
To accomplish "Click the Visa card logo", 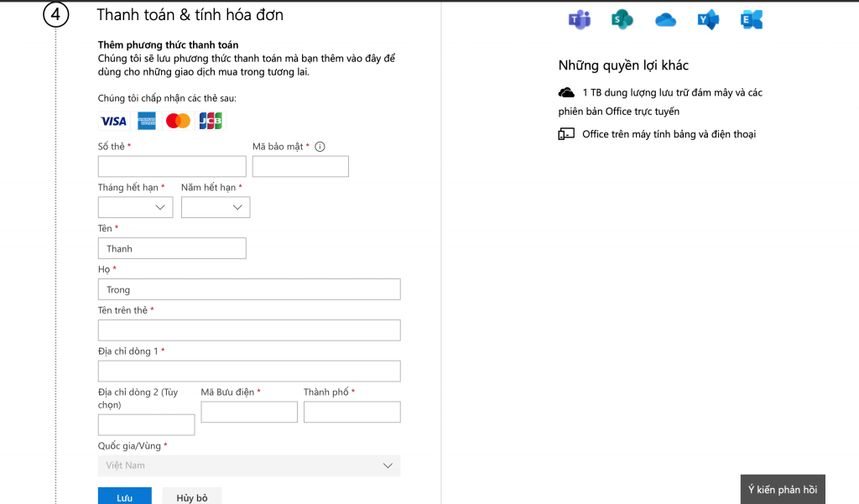I will click(x=113, y=122).
